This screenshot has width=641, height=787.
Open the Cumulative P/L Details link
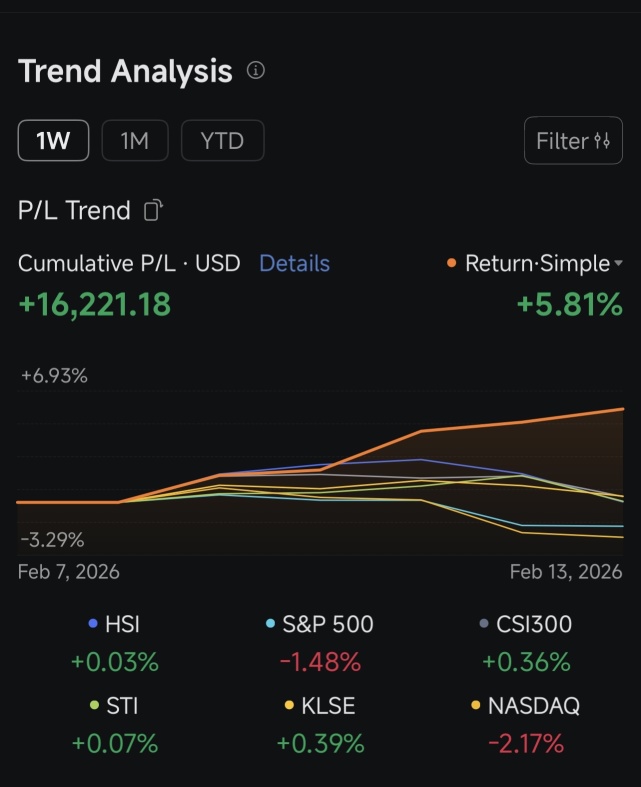click(x=294, y=263)
